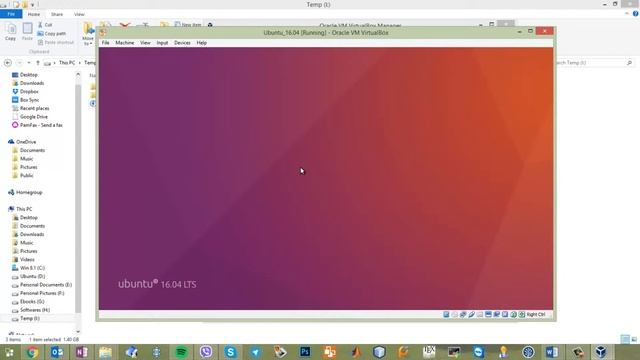Click the display indicator in VirtualBox status bar

[x=488, y=314]
